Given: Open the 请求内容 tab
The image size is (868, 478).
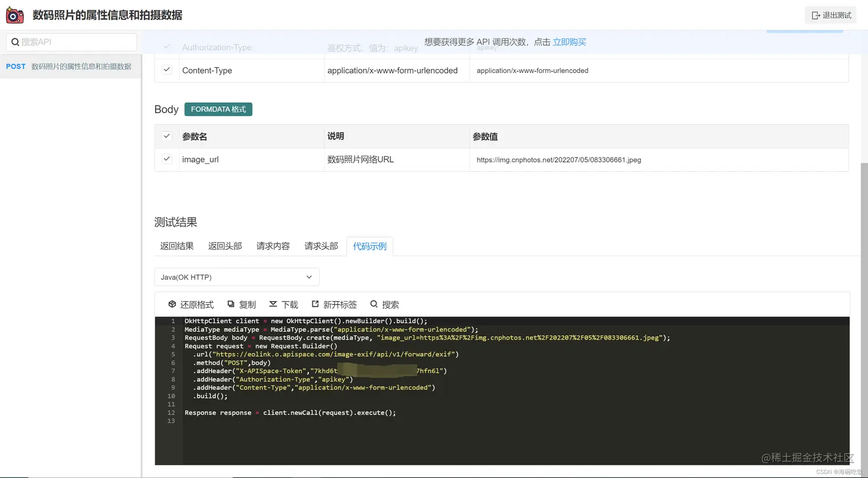Looking at the screenshot, I should tap(273, 246).
